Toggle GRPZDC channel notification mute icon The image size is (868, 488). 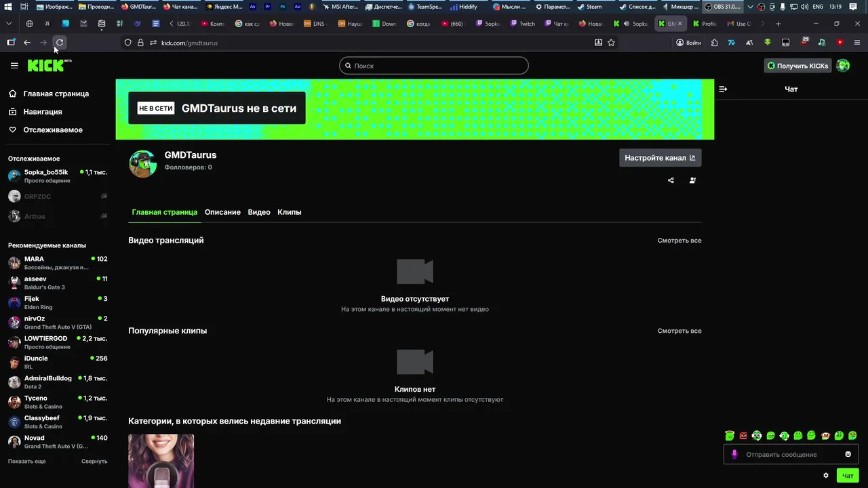coord(104,196)
